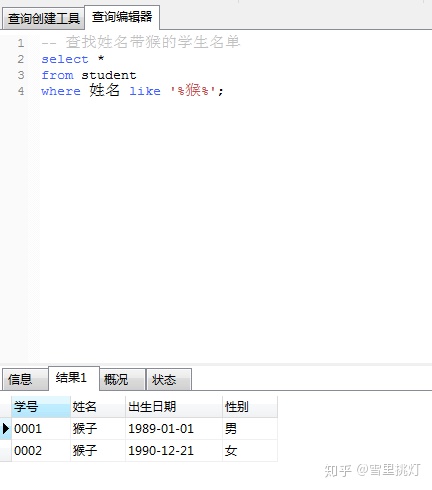Viewport: 432px width, 490px height.
Task: Click the 男 gender cell
Action: [250, 429]
